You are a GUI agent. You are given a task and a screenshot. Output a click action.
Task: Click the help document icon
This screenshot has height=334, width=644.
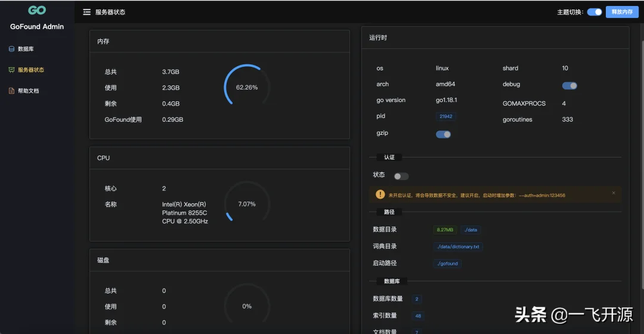coord(11,91)
